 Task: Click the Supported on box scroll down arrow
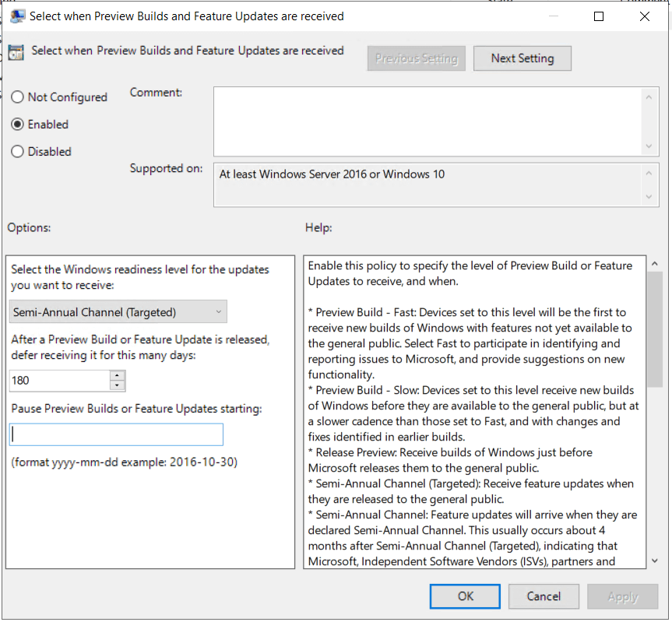coord(649,197)
